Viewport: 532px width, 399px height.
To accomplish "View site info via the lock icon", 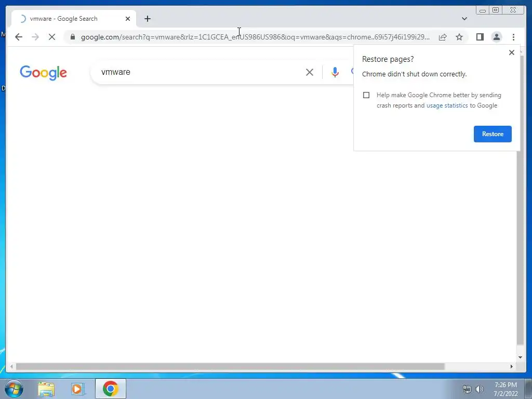I will 73,37.
